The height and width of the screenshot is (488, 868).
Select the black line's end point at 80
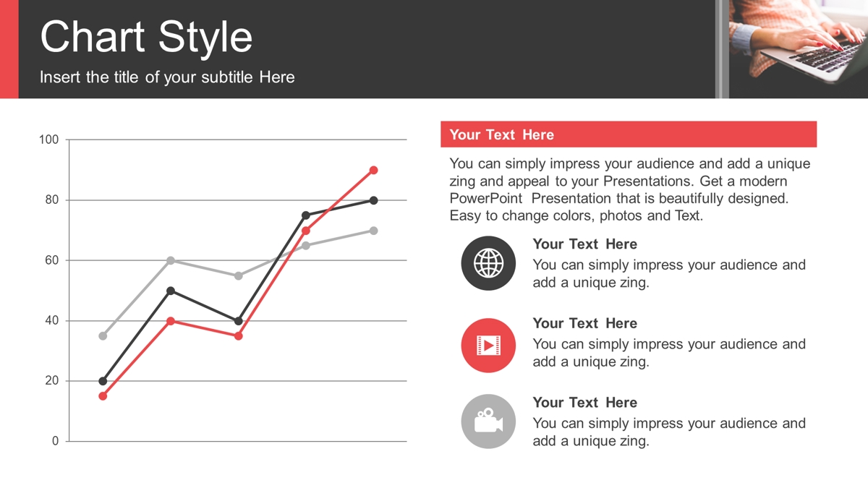coord(373,200)
